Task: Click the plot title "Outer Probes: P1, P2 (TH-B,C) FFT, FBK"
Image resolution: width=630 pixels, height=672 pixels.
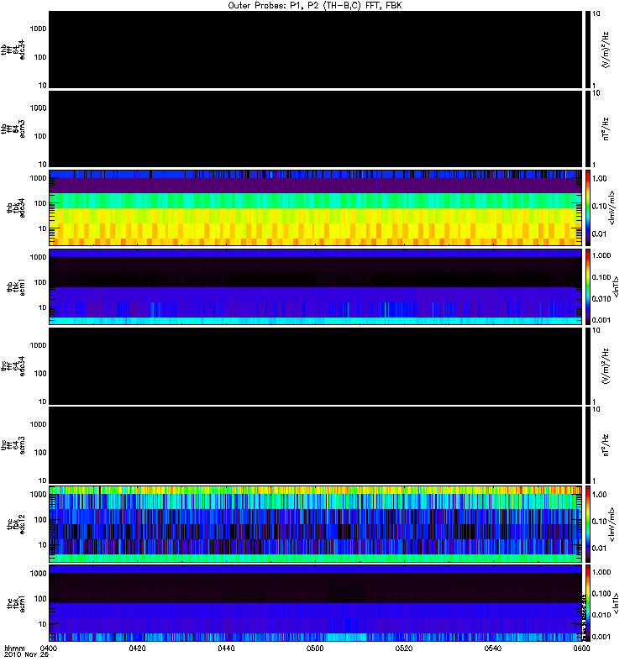Action: coord(315,6)
